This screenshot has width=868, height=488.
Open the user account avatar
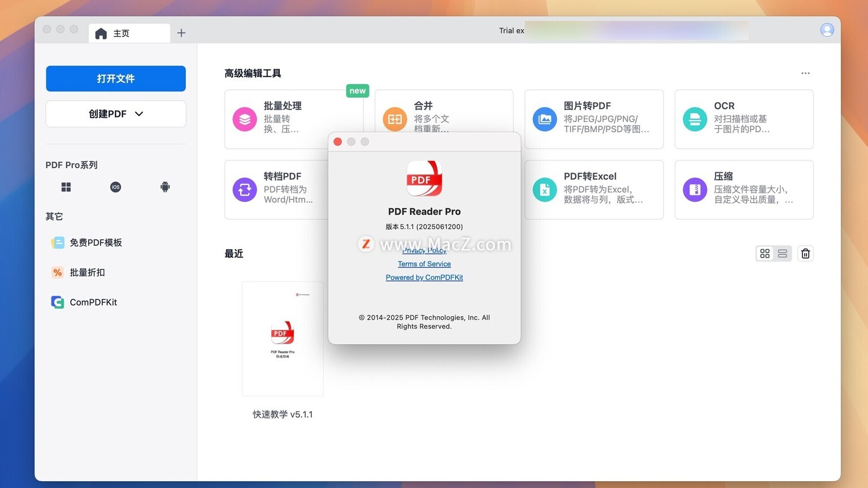pos(827,30)
